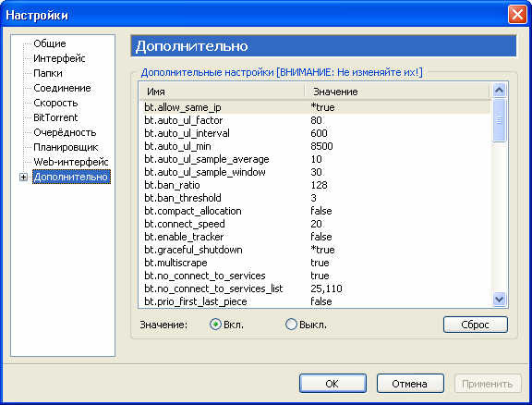Open the Соединение settings section
Screen dimensions: 532x405
(62, 88)
